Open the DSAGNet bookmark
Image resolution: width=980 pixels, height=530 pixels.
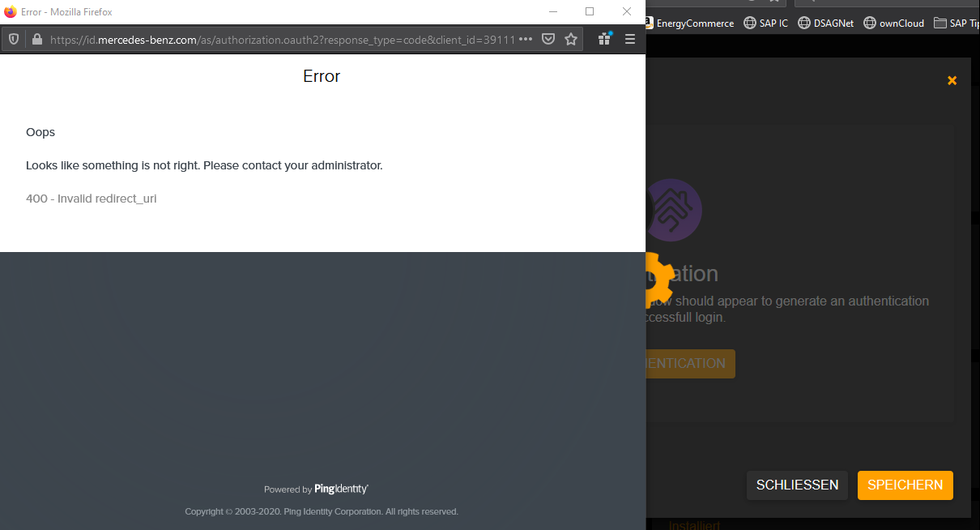(826, 23)
